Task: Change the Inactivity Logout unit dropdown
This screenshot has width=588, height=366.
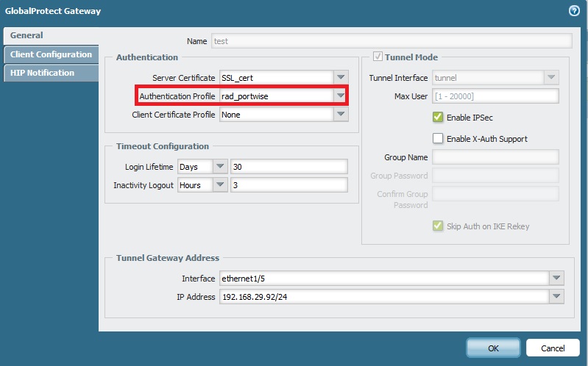Action: (x=219, y=185)
